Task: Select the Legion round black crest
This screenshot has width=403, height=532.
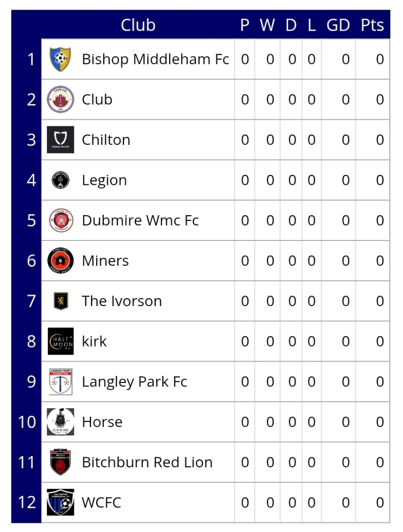Action: click(61, 180)
